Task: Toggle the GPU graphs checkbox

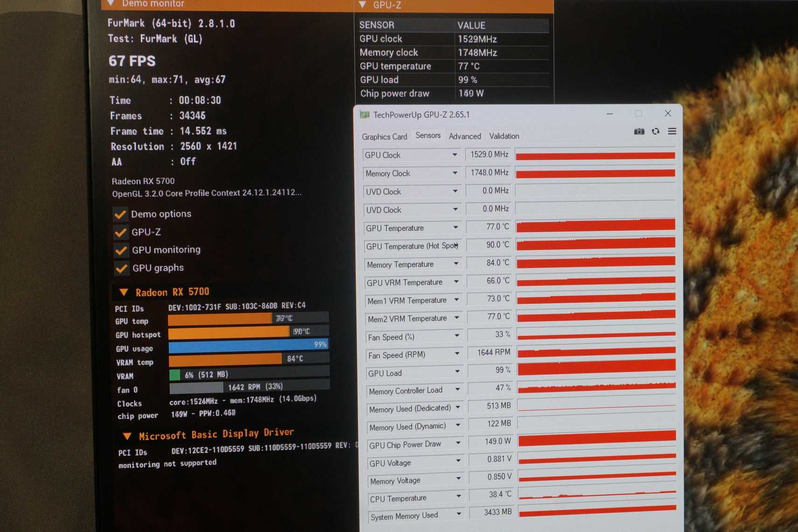Action: (122, 268)
